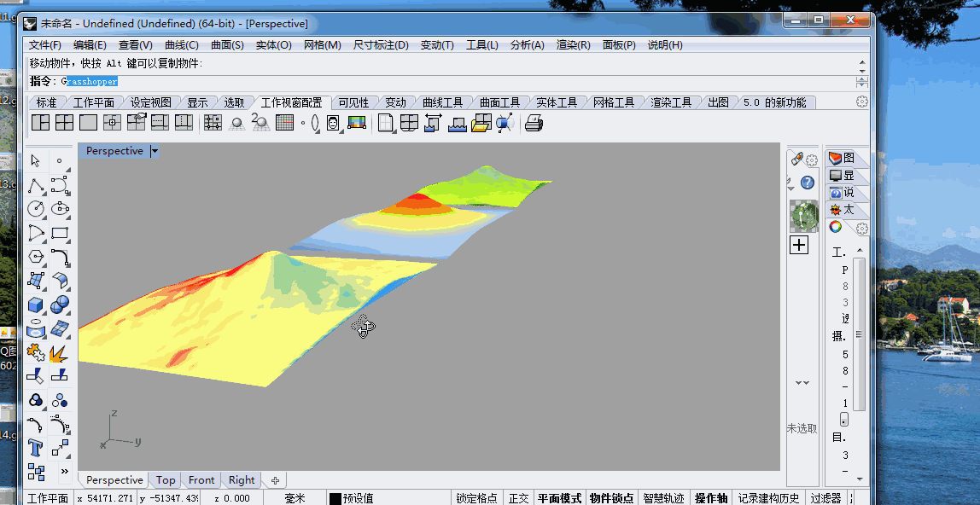Toggle 锁定格点 grid snap
Image resolution: width=980 pixels, height=505 pixels.
(x=477, y=498)
